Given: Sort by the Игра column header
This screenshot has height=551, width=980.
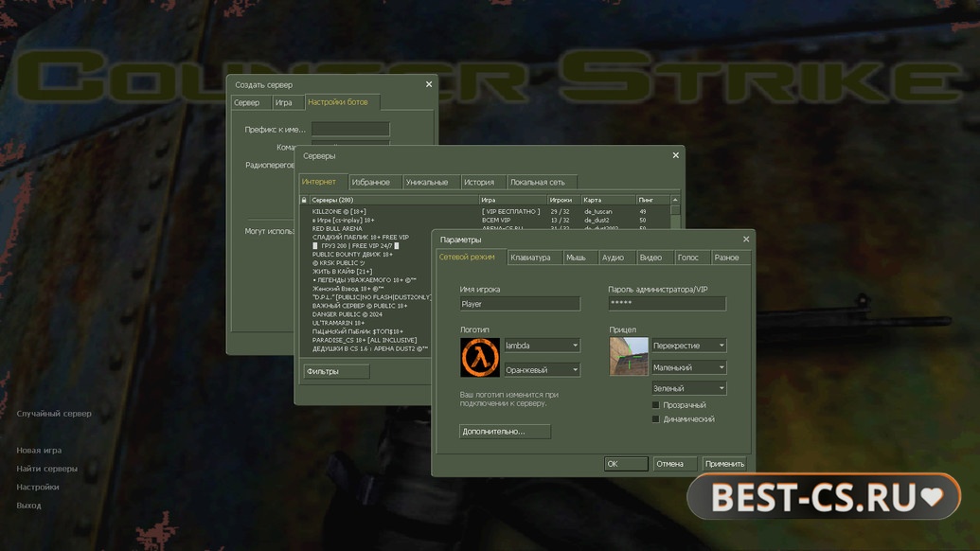Looking at the screenshot, I should 513,200.
